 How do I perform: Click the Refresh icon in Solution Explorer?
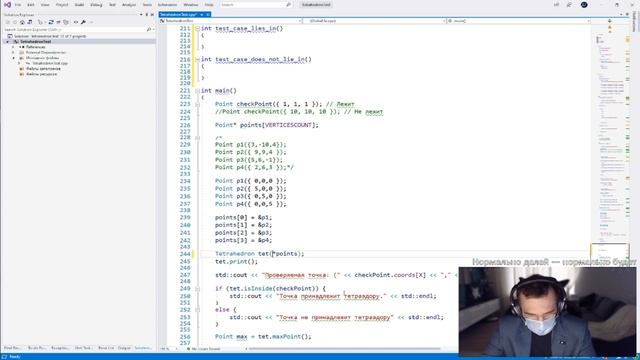tap(51, 22)
